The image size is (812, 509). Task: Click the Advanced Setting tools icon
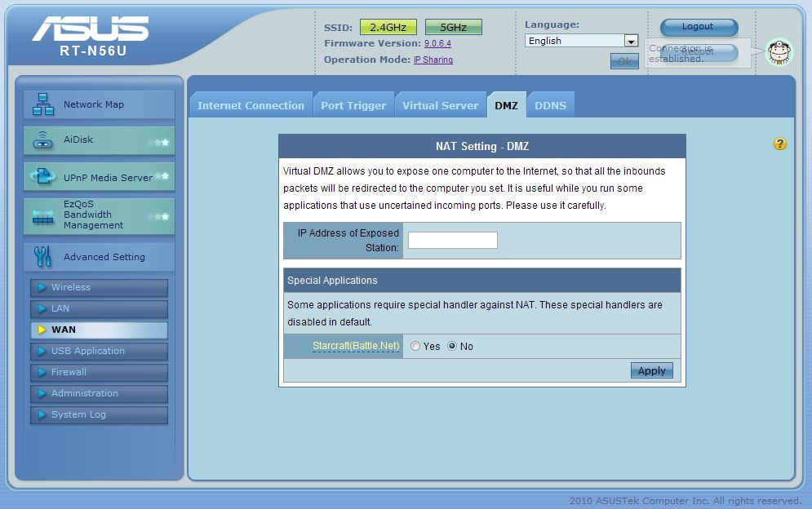pos(42,257)
